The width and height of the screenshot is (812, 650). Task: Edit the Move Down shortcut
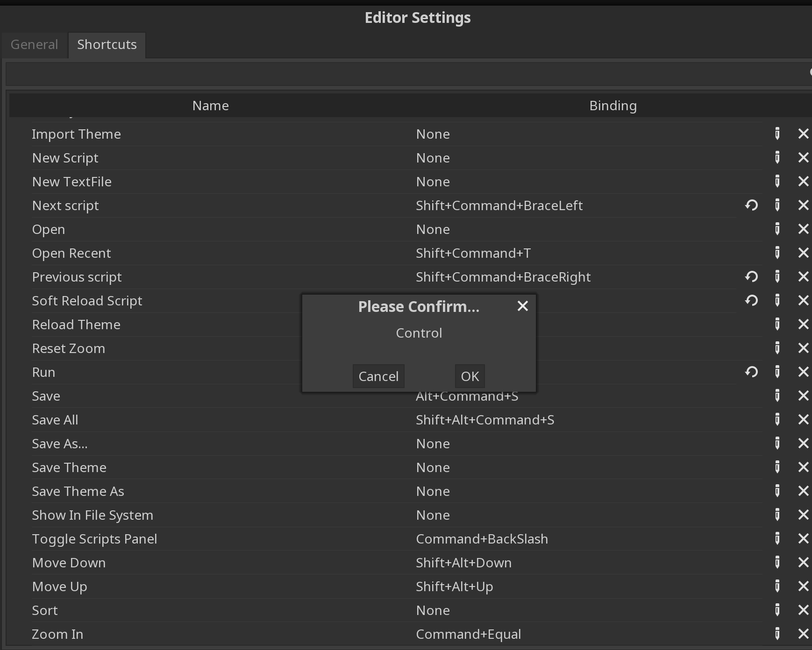click(777, 563)
